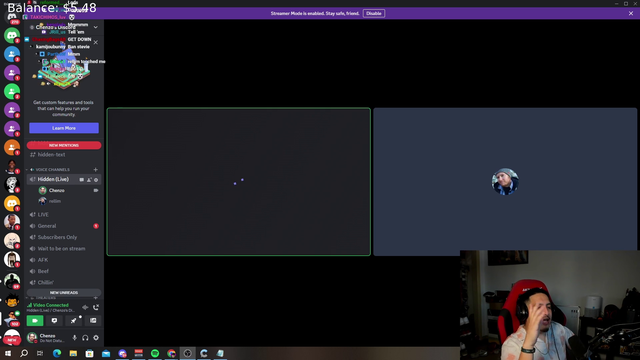640x360 pixels.
Task: Open Microsoft Store from taskbar
Action: pyautogui.click(x=89, y=353)
